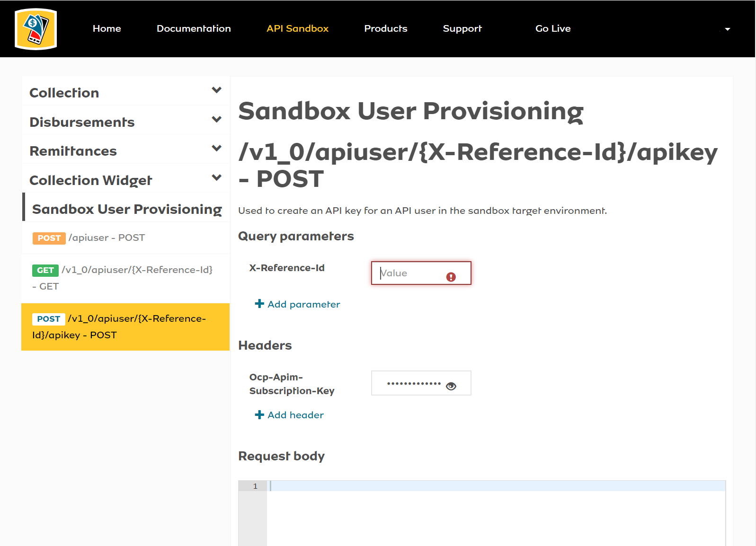Click the 'X-Reference-Id' parameter label
The height and width of the screenshot is (546, 756).
point(287,268)
